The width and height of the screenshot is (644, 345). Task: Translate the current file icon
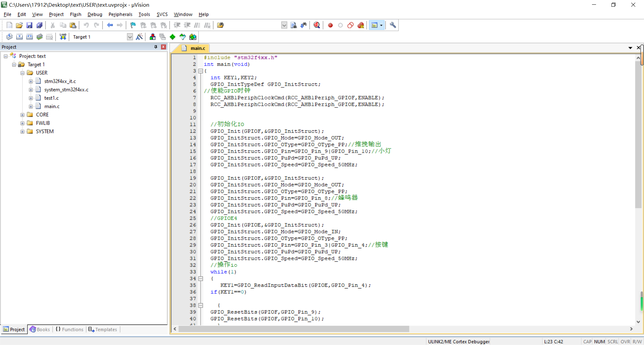(9, 37)
